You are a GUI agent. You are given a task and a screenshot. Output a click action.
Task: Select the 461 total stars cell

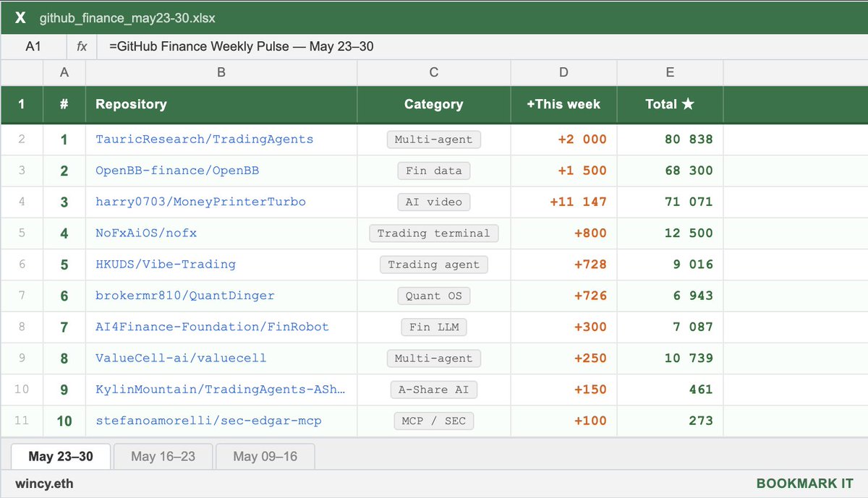point(670,389)
